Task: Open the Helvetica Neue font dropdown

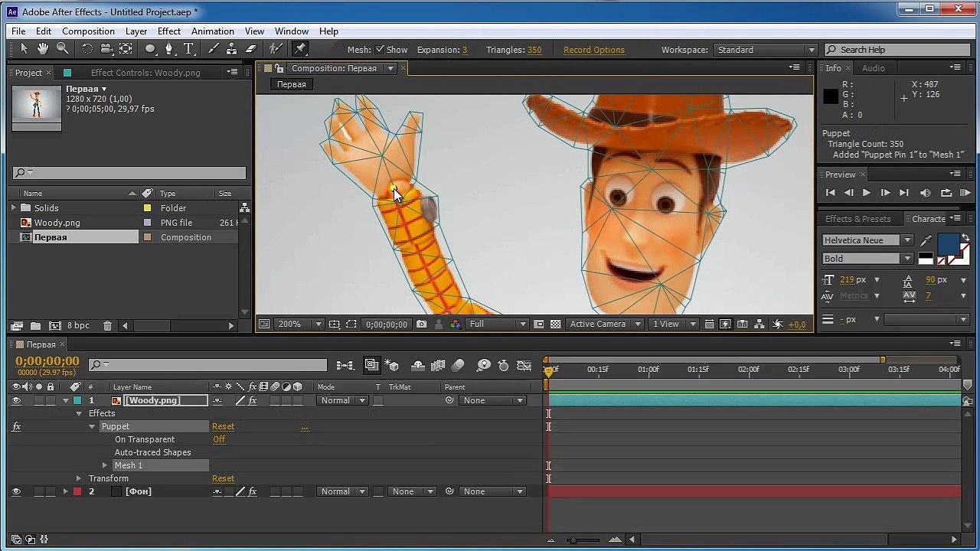Action: coord(867,240)
